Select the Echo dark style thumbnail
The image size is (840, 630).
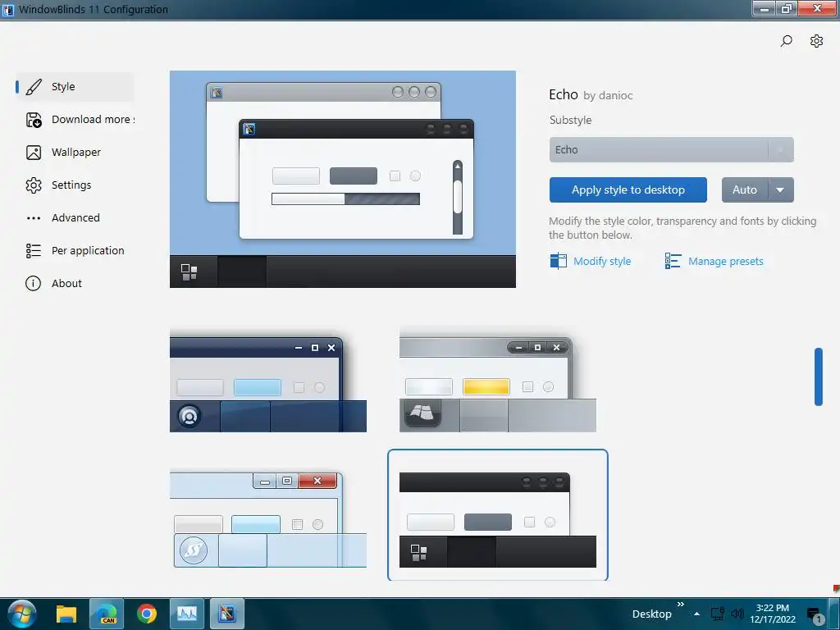tap(498, 515)
